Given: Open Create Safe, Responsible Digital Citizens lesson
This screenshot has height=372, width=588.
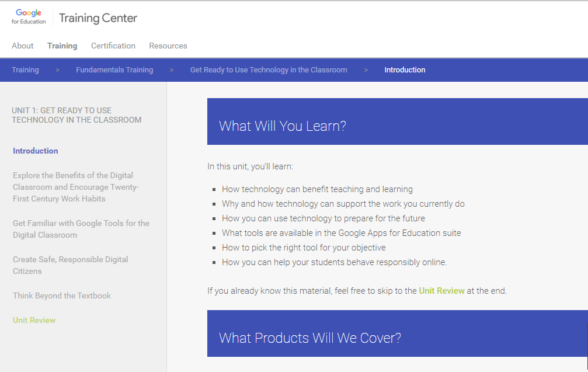Looking at the screenshot, I should click(70, 265).
